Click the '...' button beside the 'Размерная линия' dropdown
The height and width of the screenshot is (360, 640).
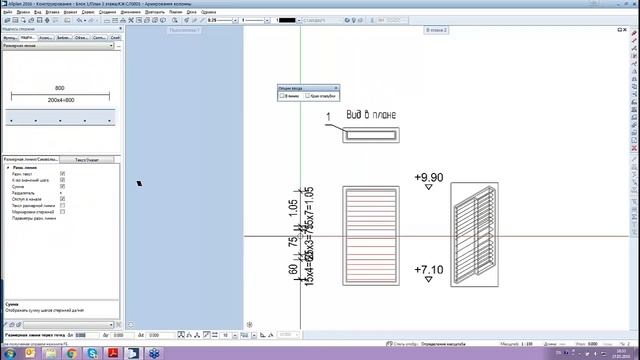[x=118, y=46]
